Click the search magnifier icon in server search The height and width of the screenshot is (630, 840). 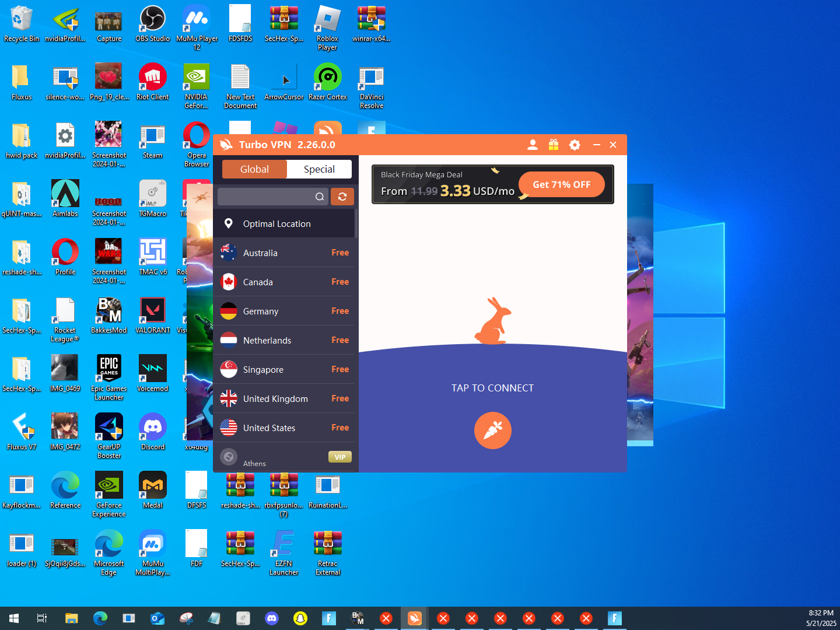point(320,197)
